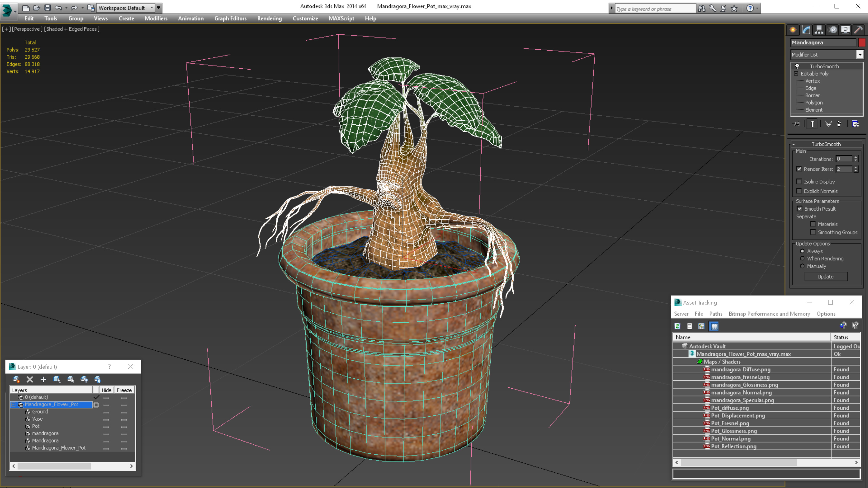Remove modifier from the stack icon
Image resolution: width=868 pixels, height=488 pixels.
839,124
